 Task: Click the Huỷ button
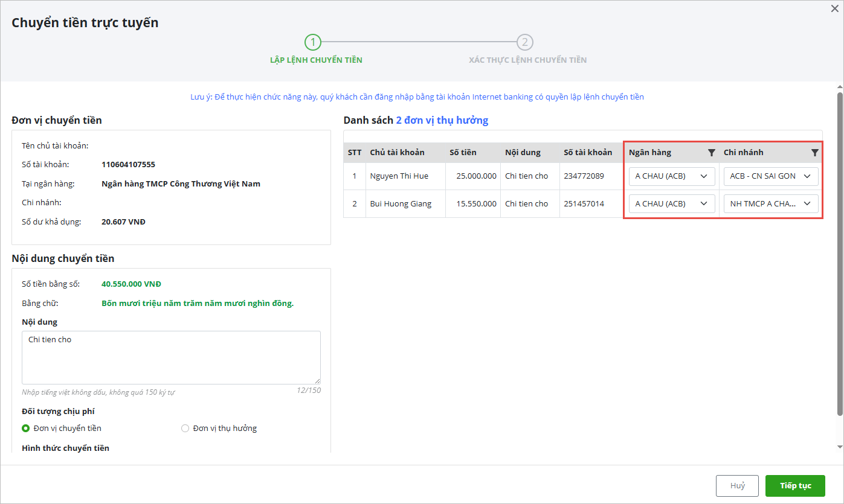coord(736,486)
